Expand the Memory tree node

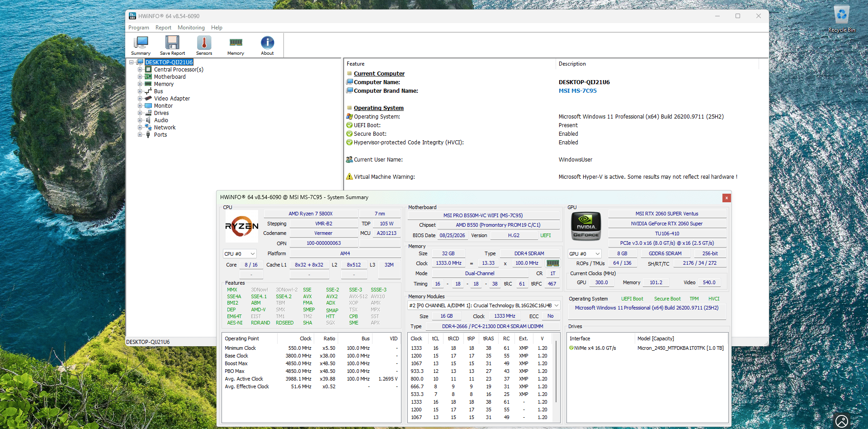pos(140,84)
